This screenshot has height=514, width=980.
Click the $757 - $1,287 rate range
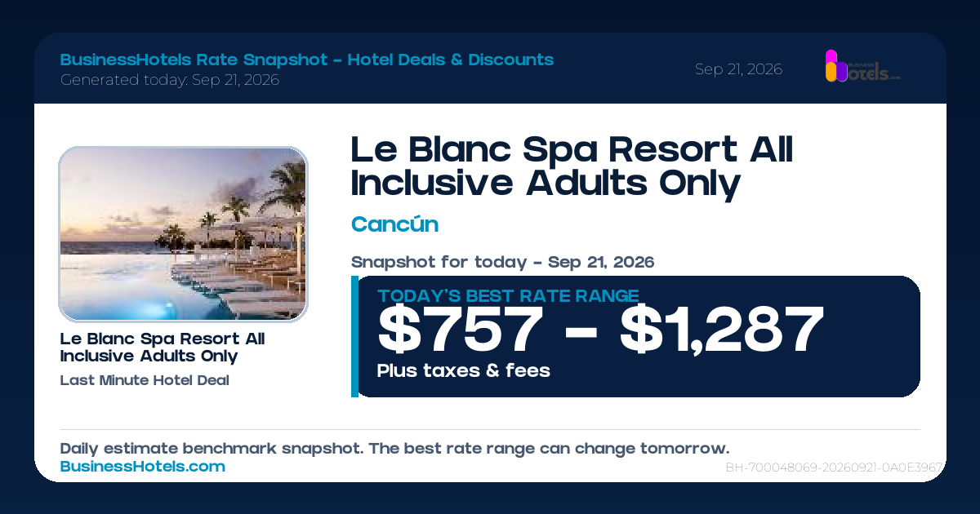tap(600, 330)
